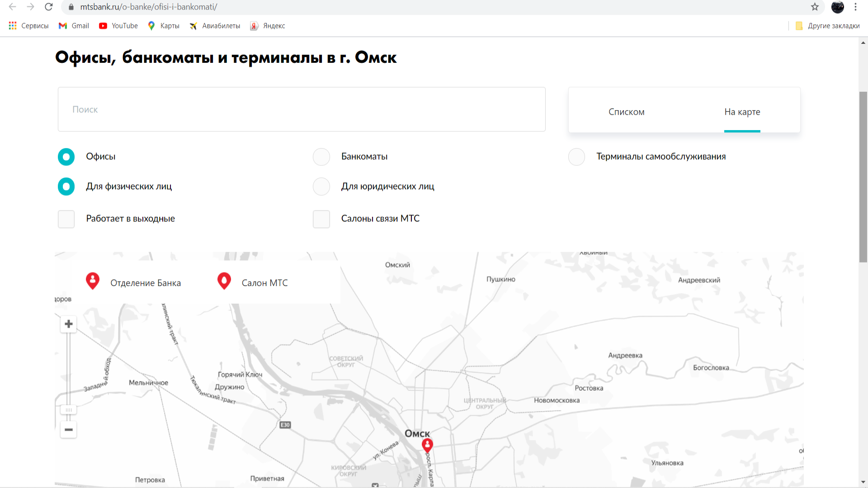Click Салон МТС legend pin icon
Screen dimensions: 868x488
[x=224, y=281]
